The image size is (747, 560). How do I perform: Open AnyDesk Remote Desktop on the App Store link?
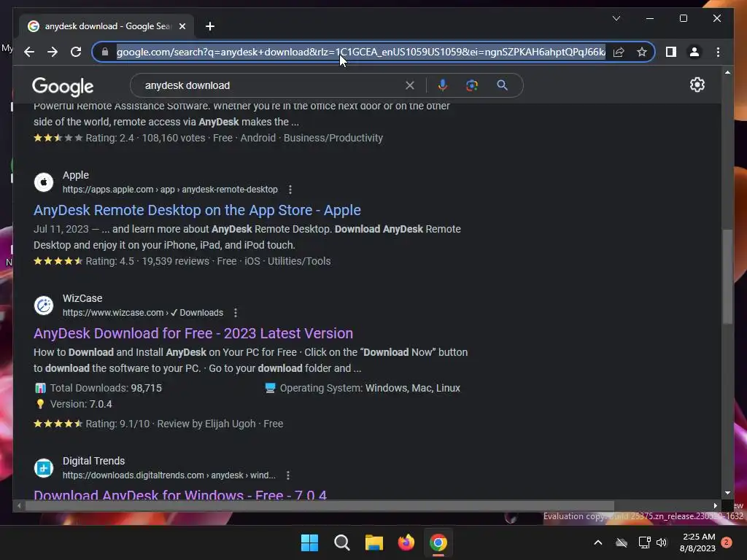[197, 210]
